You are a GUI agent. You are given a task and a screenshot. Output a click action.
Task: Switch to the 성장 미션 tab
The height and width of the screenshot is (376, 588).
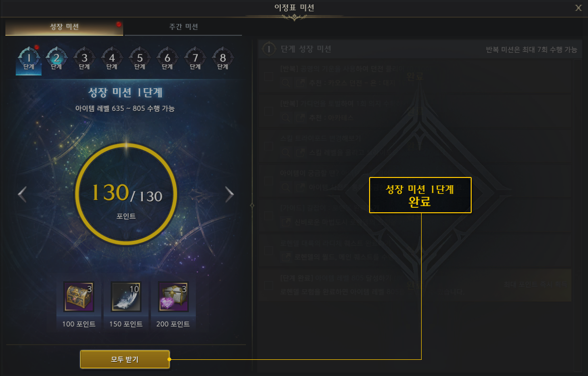[x=64, y=26]
